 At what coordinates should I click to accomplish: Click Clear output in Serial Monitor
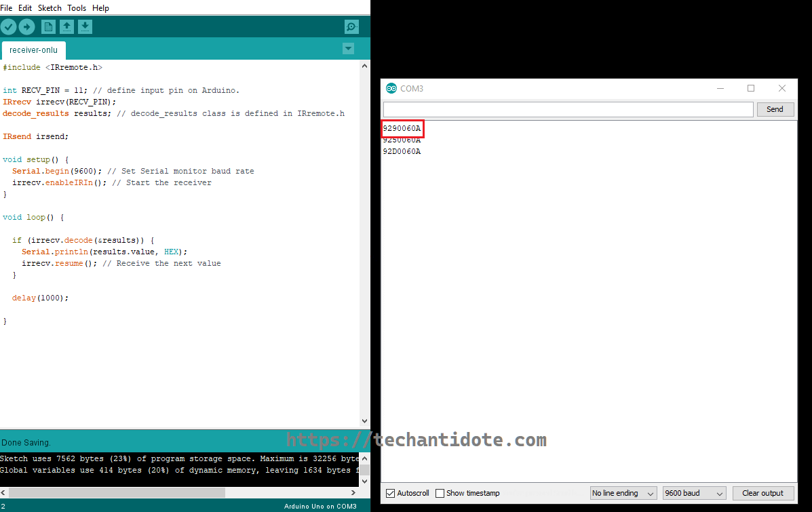tap(763, 493)
